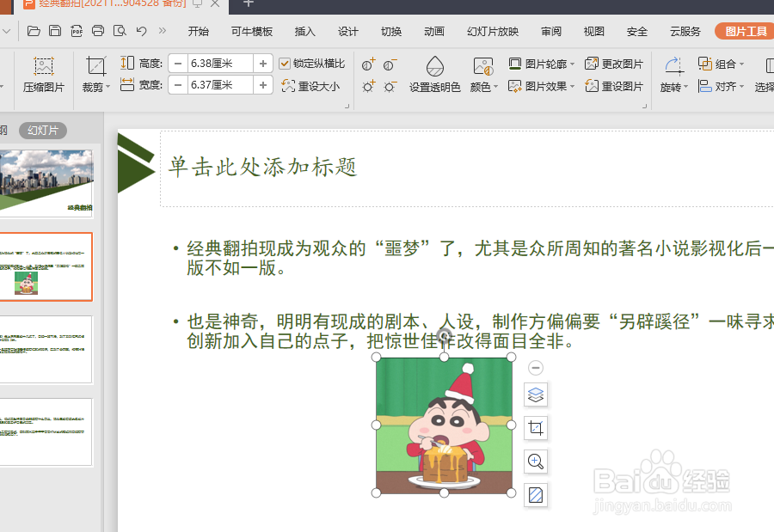Open the Animation (动画) tab

click(434, 31)
